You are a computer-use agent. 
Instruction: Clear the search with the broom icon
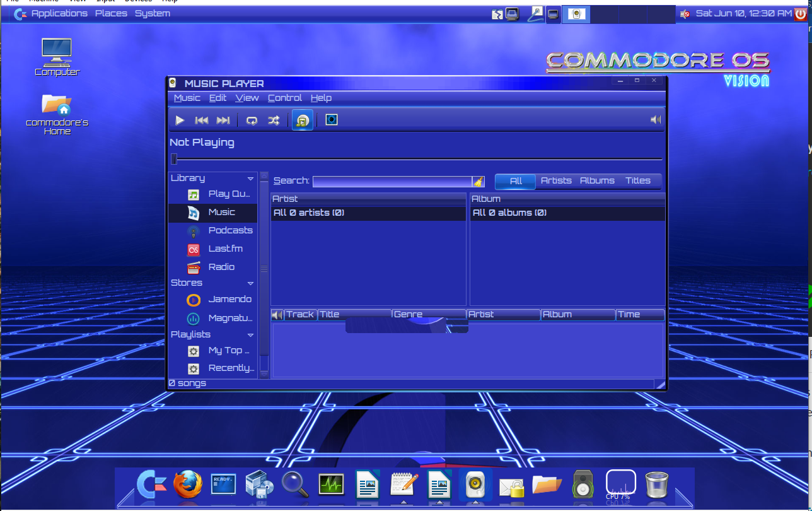click(x=478, y=182)
